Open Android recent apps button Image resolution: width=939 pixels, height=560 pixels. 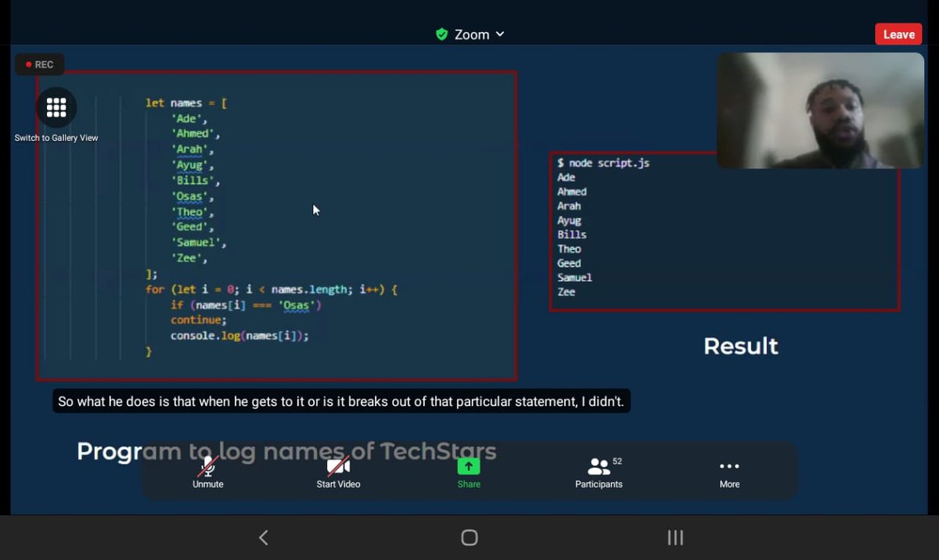point(675,537)
